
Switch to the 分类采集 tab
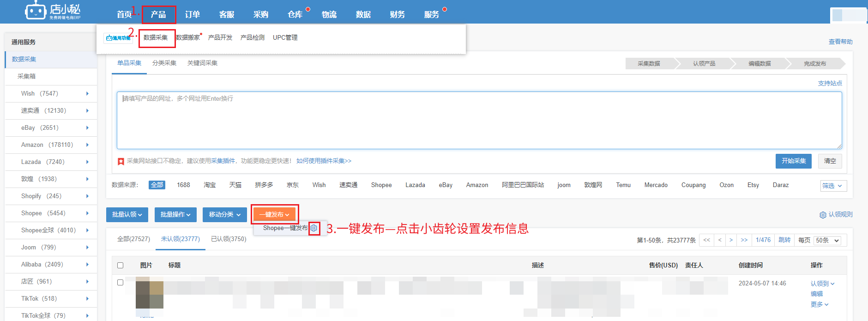coord(164,63)
